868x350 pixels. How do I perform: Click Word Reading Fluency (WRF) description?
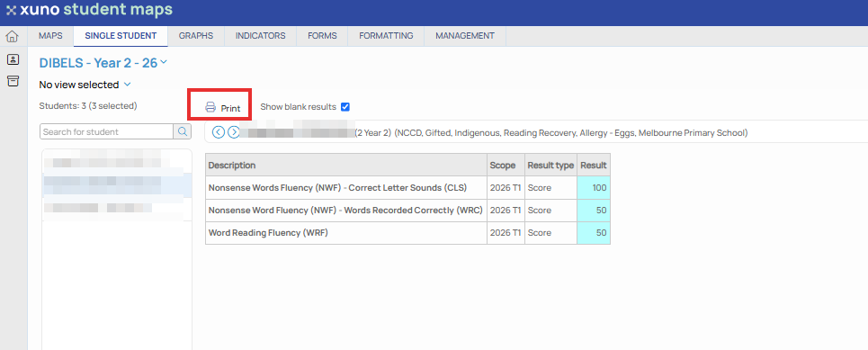(x=268, y=233)
